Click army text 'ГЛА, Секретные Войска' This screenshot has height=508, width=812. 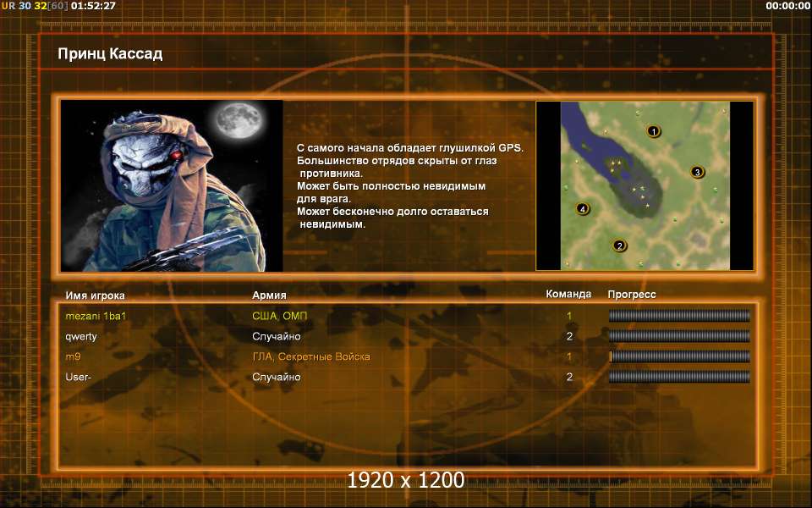311,356
